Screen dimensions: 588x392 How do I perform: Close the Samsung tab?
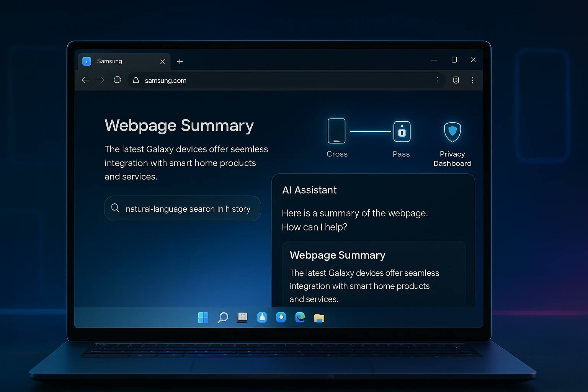tap(162, 62)
